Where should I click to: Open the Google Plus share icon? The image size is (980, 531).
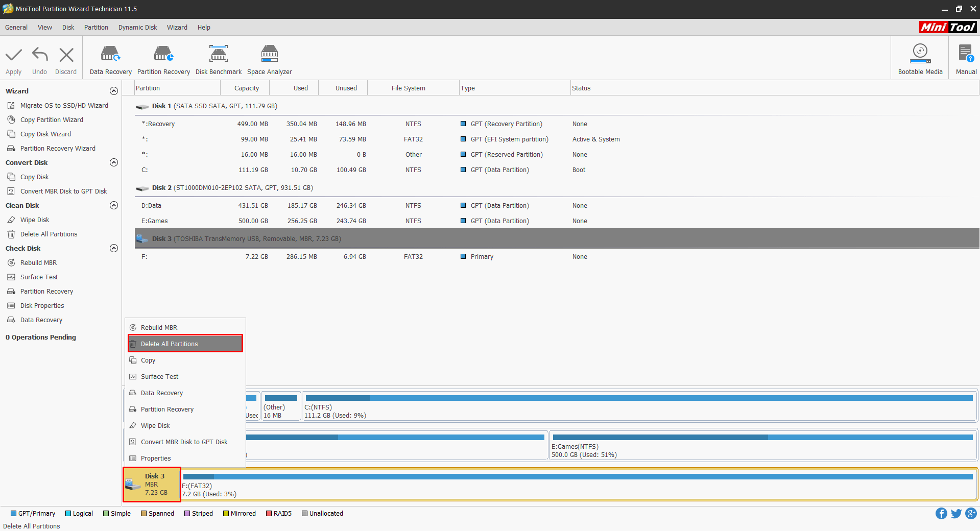tap(971, 514)
